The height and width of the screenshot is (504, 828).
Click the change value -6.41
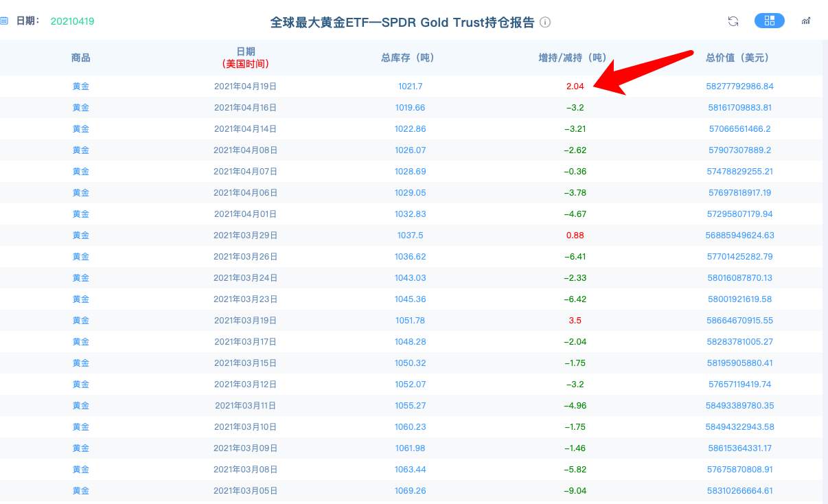click(x=575, y=257)
